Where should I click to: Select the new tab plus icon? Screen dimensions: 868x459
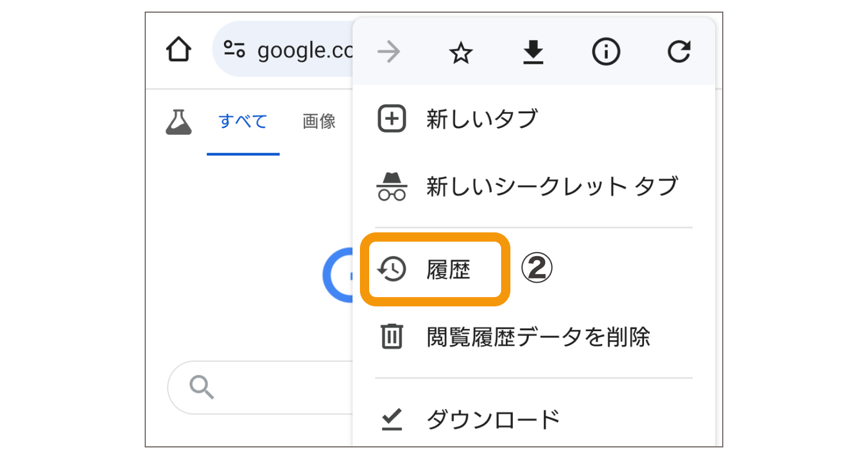391,118
